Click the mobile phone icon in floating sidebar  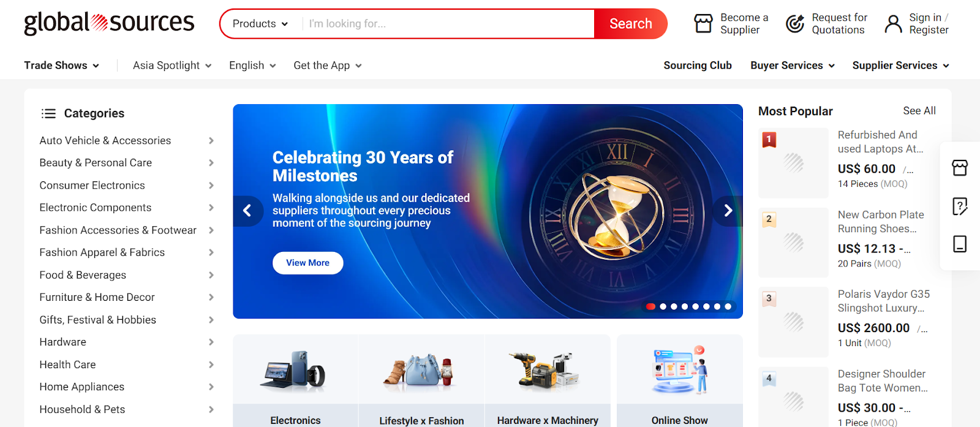[x=960, y=244]
